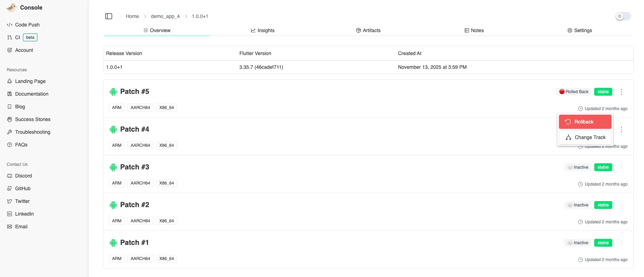The height and width of the screenshot is (277, 644).
Task: Click clock icon beside Patch #5 updated time
Action: (580, 109)
